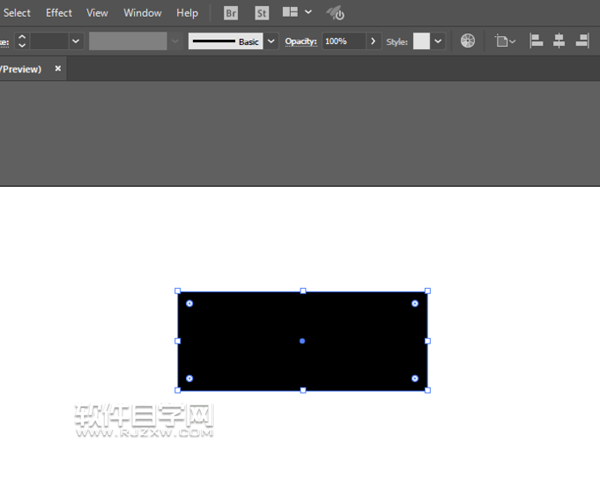Click top-right corner radius widget
The image size is (600, 487).
tap(415, 304)
